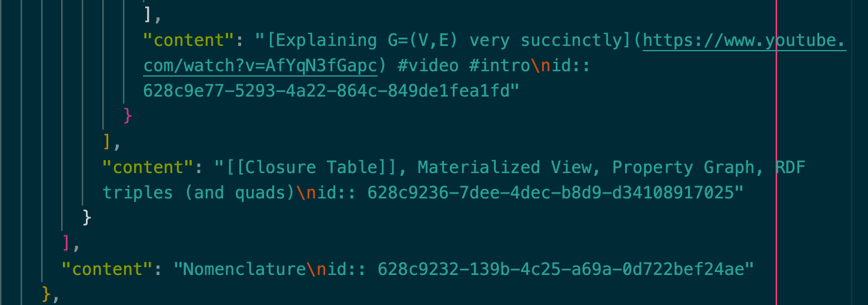Click the id 628c9e77-5293-4a22-864c-849de1fea1fd
This screenshot has width=868, height=305.
click(326, 91)
